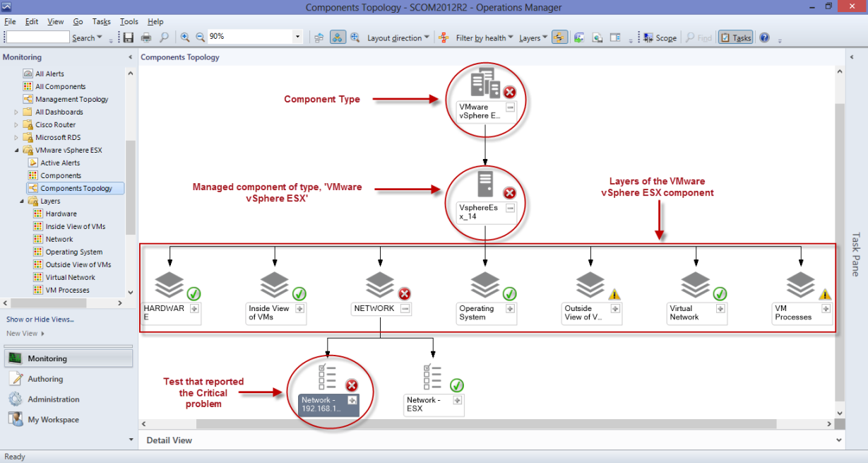Expand the Microsoft RDS folder
The image size is (868, 463).
(x=16, y=137)
